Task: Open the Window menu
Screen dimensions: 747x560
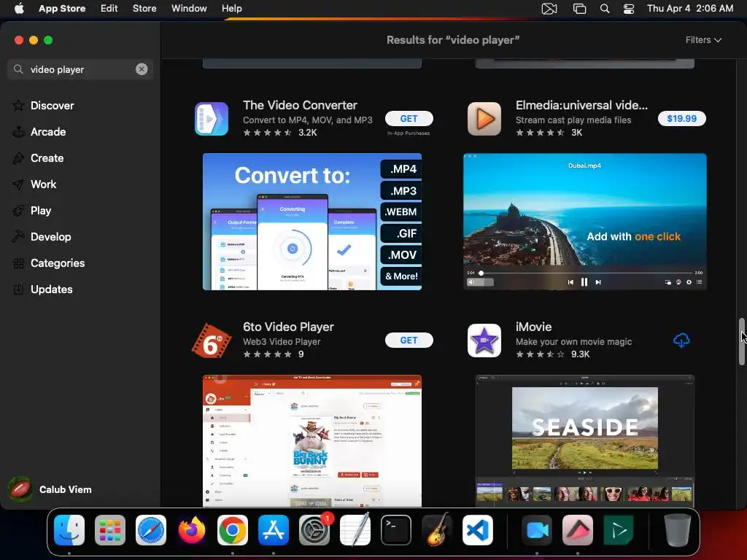Action: click(189, 9)
